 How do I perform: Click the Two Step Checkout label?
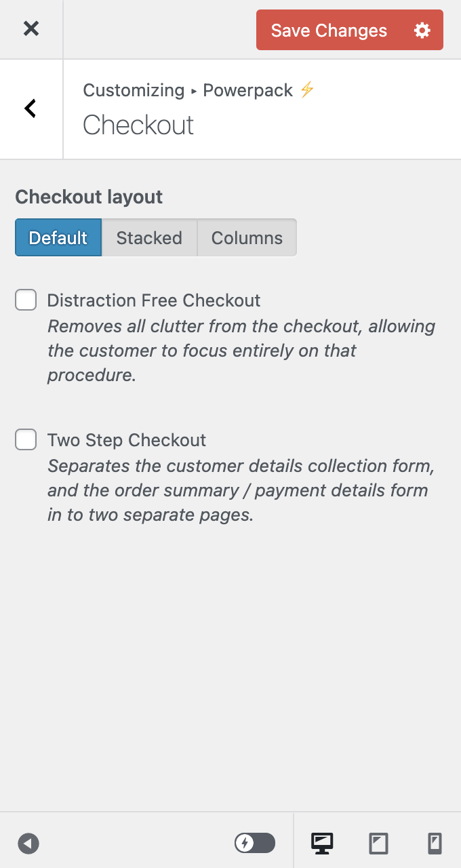coord(127,439)
